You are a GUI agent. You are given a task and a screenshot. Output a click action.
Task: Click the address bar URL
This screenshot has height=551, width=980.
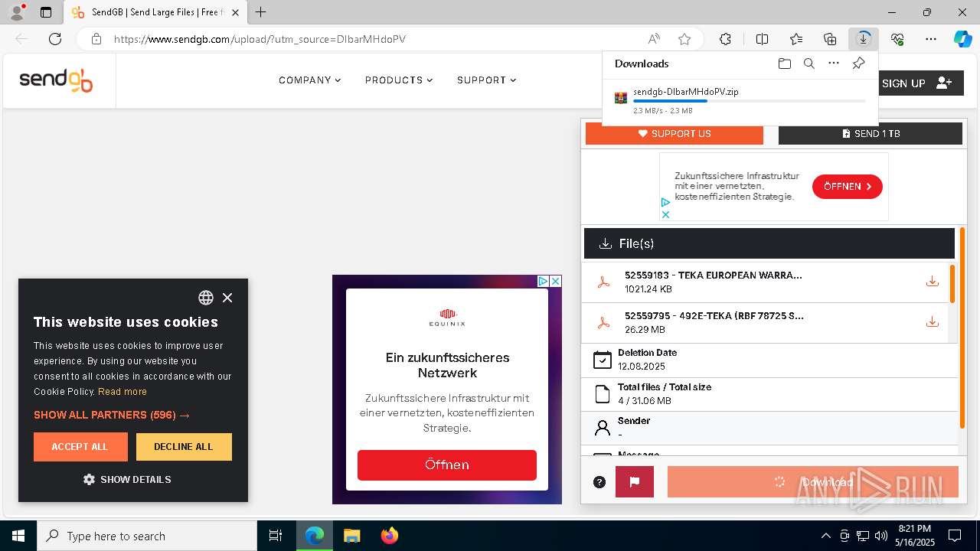[x=260, y=39]
